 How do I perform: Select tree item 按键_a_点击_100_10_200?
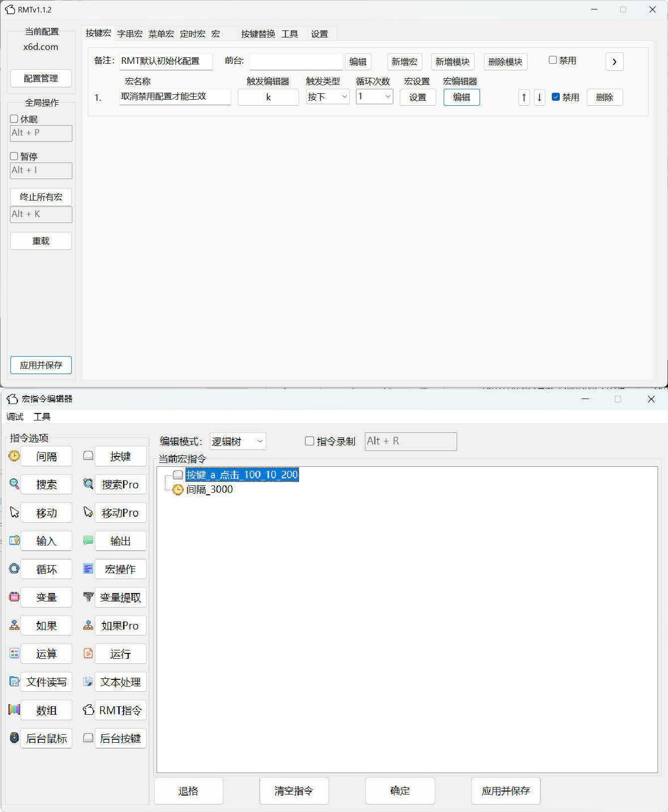tap(242, 474)
